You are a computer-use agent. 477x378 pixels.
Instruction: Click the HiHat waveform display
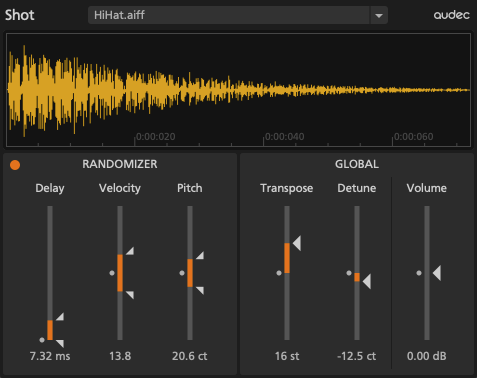[x=239, y=90]
